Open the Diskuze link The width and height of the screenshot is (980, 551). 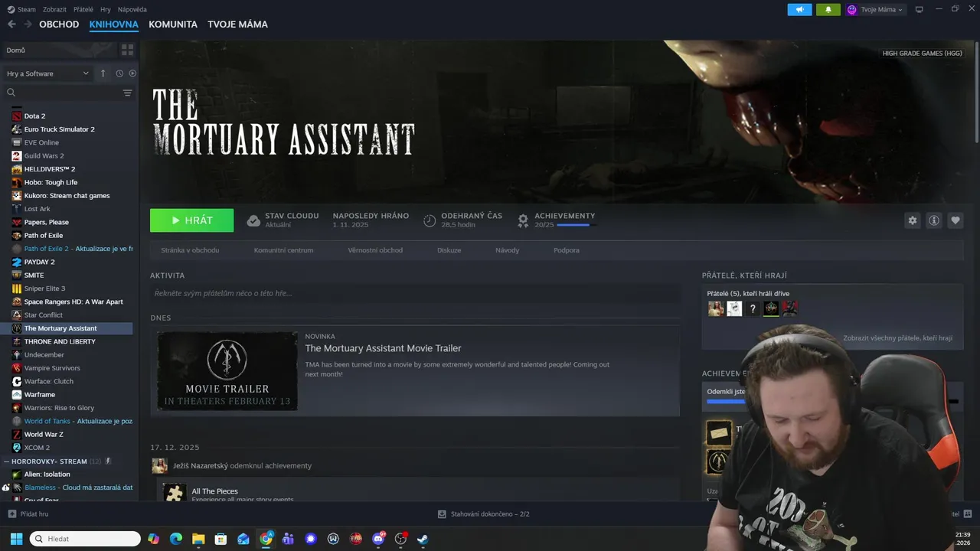[449, 250]
